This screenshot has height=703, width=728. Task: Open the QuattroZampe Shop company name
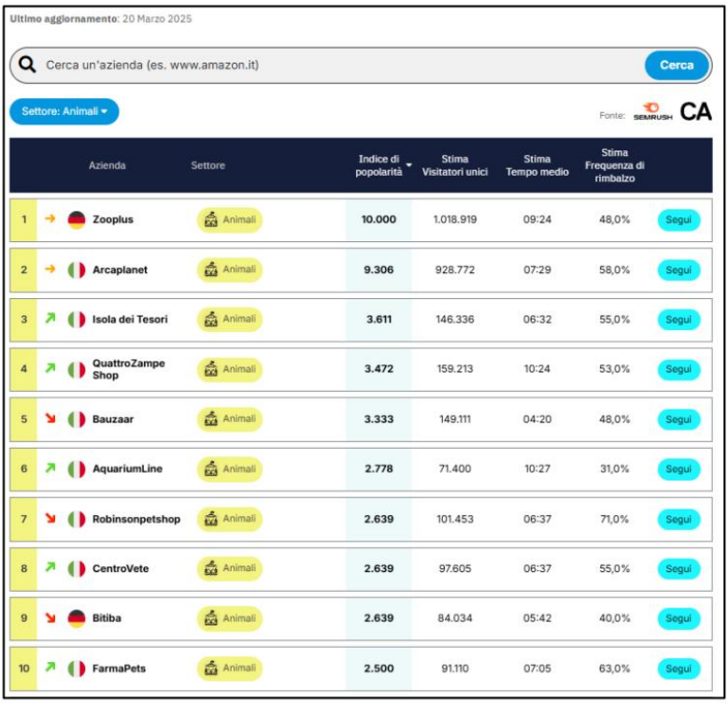click(x=129, y=369)
